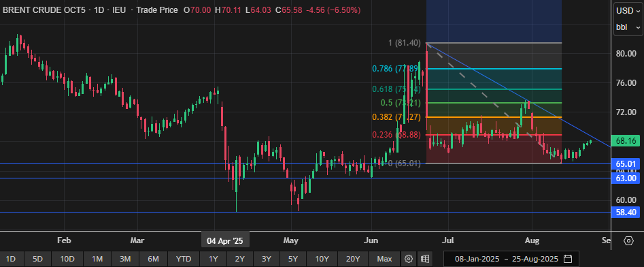
Task: Click the O70.00 open value
Action: [197, 10]
